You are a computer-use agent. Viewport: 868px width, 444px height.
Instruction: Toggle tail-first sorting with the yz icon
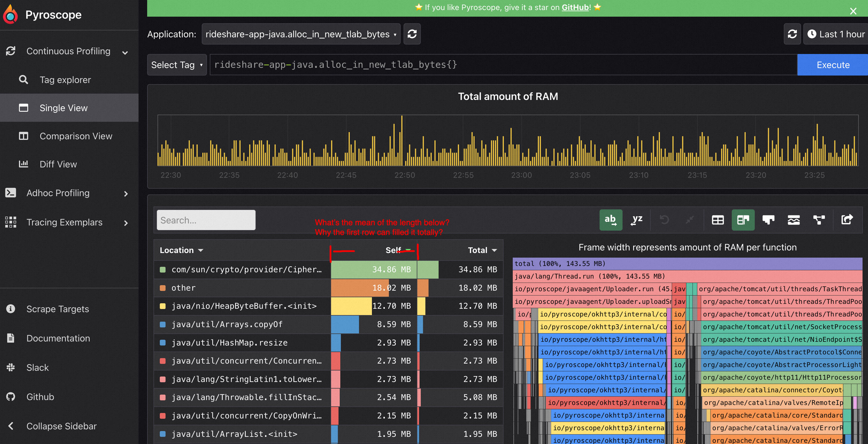pos(636,220)
